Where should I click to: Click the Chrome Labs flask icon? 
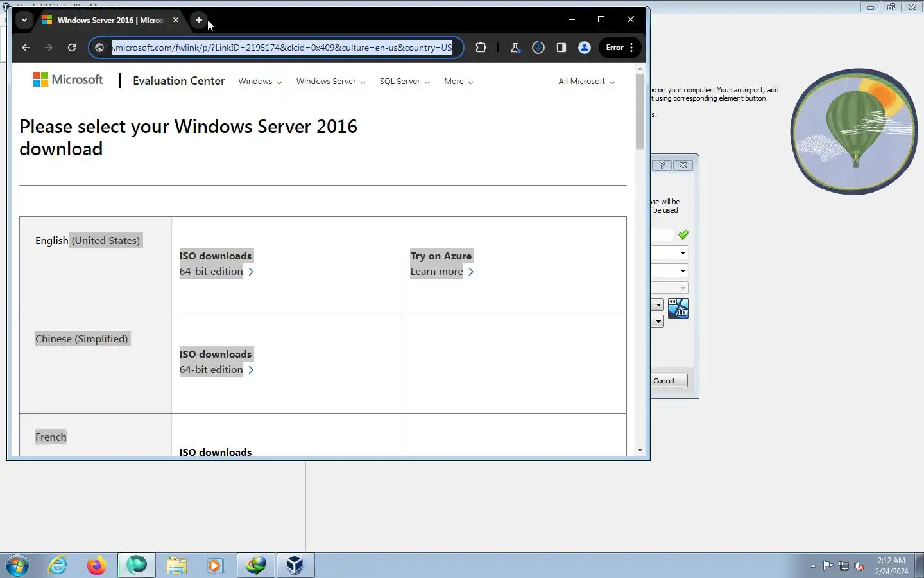point(515,48)
